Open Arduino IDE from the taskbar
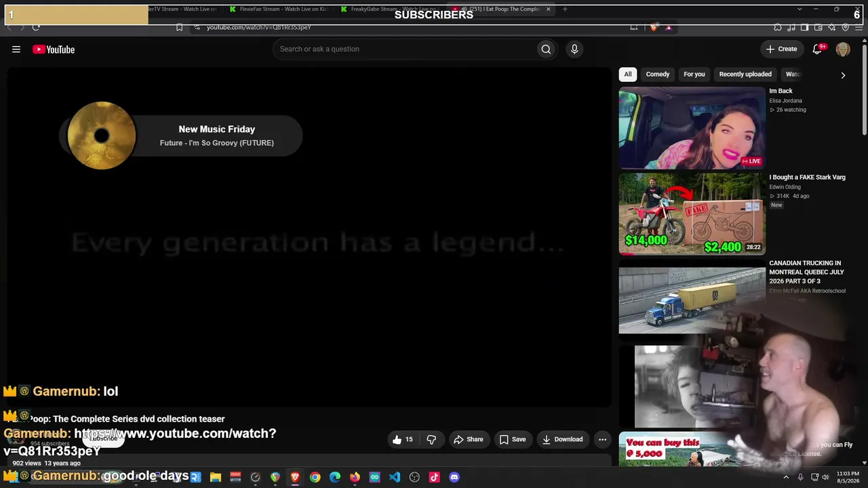The image size is (868, 488). pos(374,477)
